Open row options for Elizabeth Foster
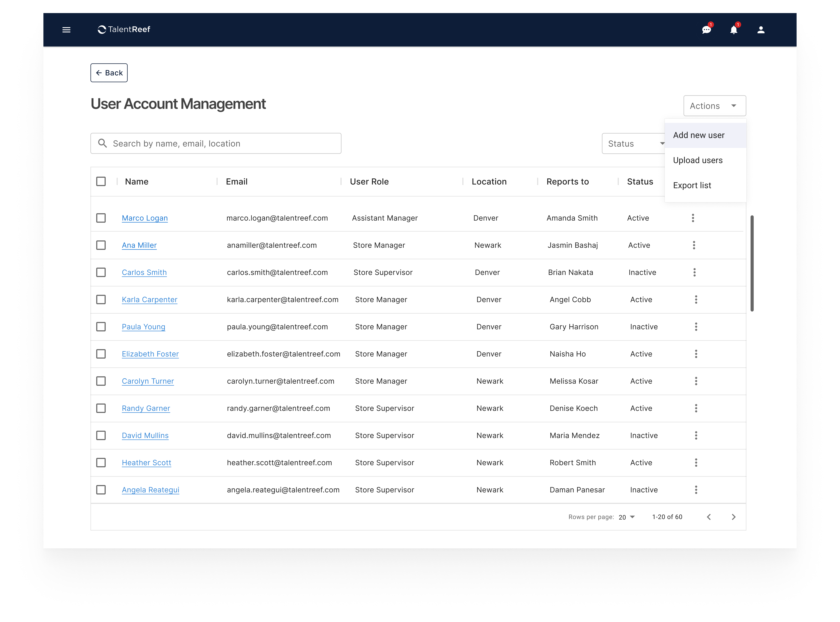 696,354
